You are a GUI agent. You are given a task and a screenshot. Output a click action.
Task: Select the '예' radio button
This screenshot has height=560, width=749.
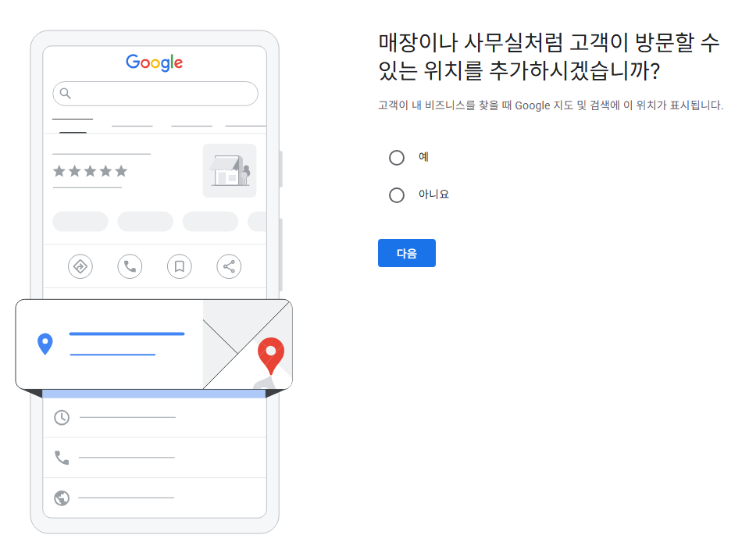[x=397, y=158]
